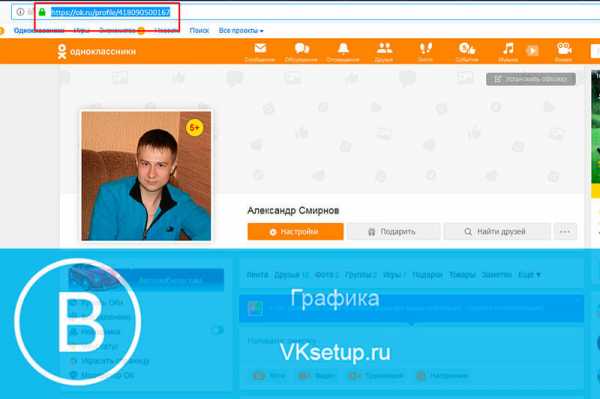Click the Найти друзей button
600x399 pixels.
pyautogui.click(x=497, y=231)
